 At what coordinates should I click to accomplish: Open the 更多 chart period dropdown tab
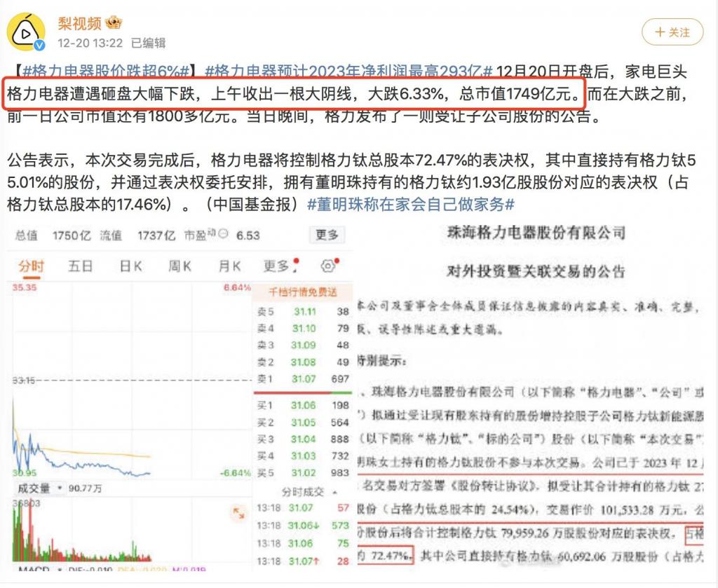280,266
